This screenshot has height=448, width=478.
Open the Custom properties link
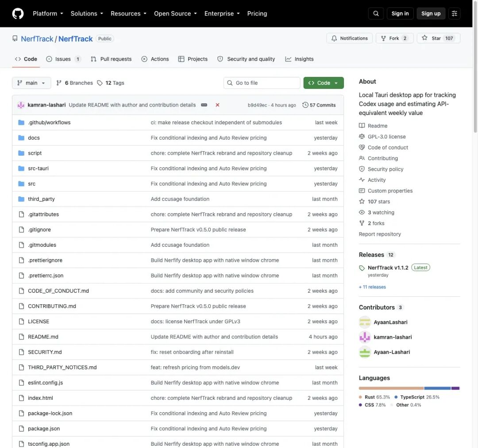(x=385, y=191)
